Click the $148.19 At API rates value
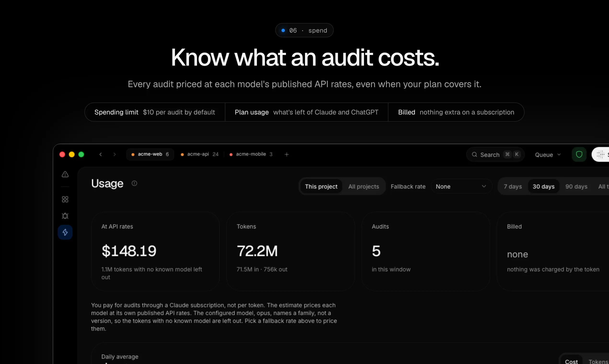This screenshot has width=609, height=364. pos(129,251)
